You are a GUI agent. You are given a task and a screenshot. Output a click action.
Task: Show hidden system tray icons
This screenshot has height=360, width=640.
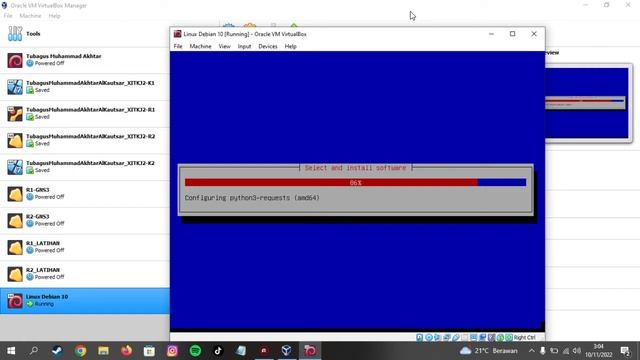(531, 351)
